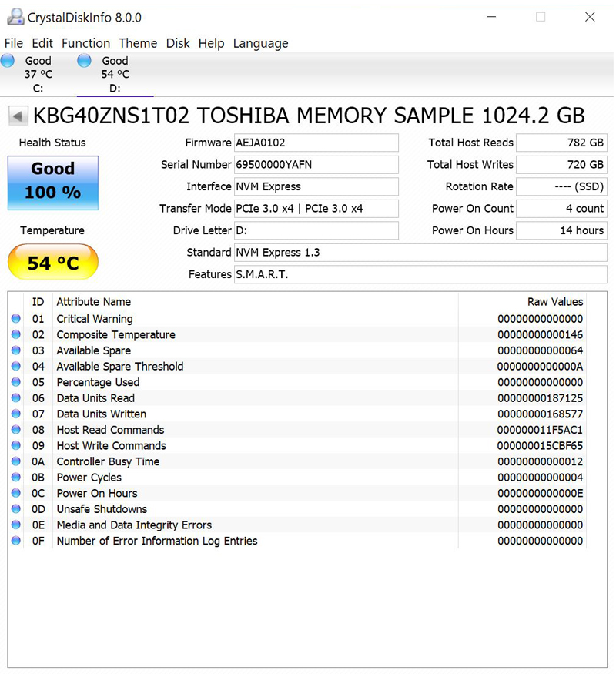The width and height of the screenshot is (616, 674).
Task: Click the C: drive blue status orb
Action: coord(7,61)
